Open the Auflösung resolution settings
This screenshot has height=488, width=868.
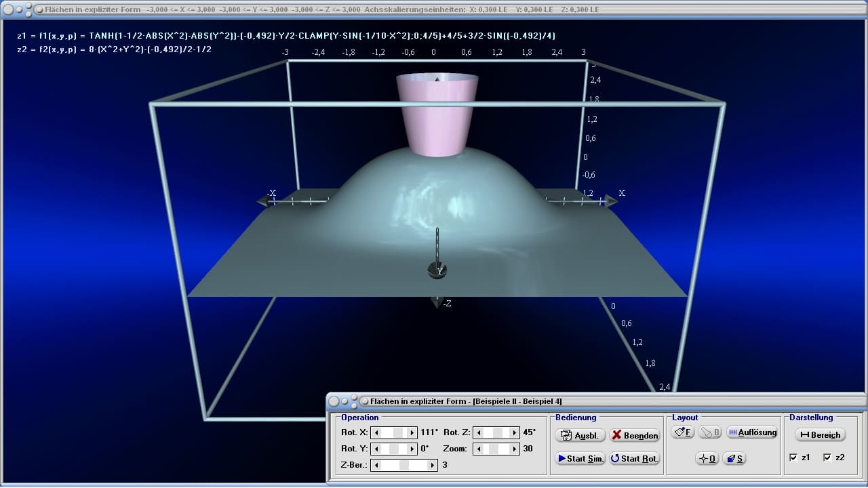(x=751, y=432)
